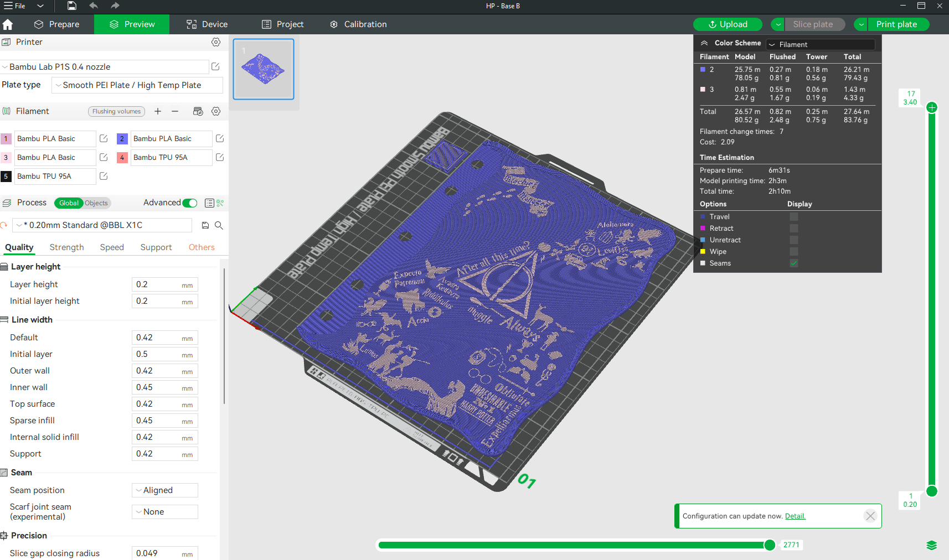Click filament 2 blue color swatch
949x560 pixels.
coord(122,139)
